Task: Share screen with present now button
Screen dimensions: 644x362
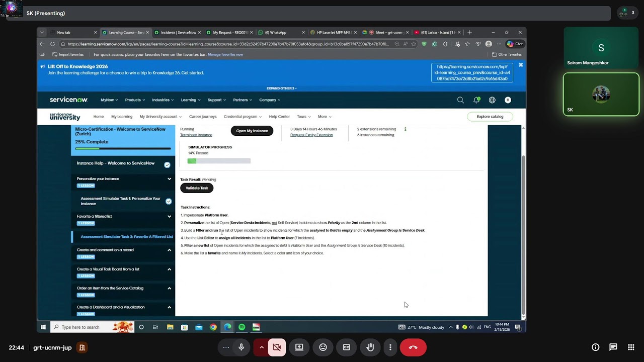Action: [x=299, y=347]
